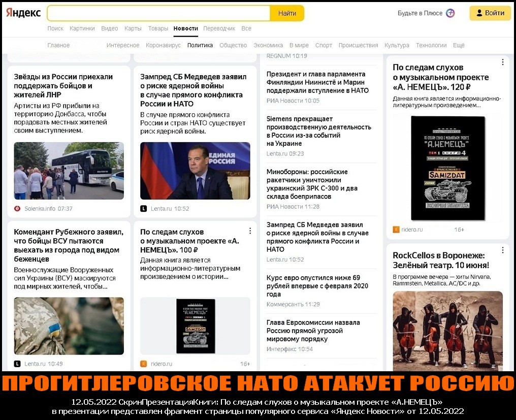Open the three-dot menu of 120 ₽ ad

pos(502,62)
